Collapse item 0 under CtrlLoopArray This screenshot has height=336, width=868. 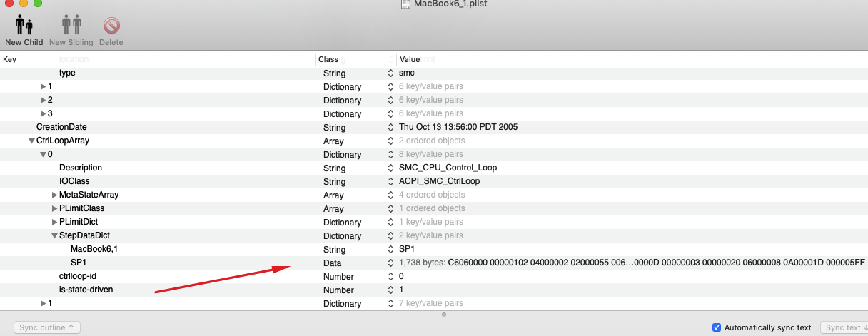pos(43,155)
